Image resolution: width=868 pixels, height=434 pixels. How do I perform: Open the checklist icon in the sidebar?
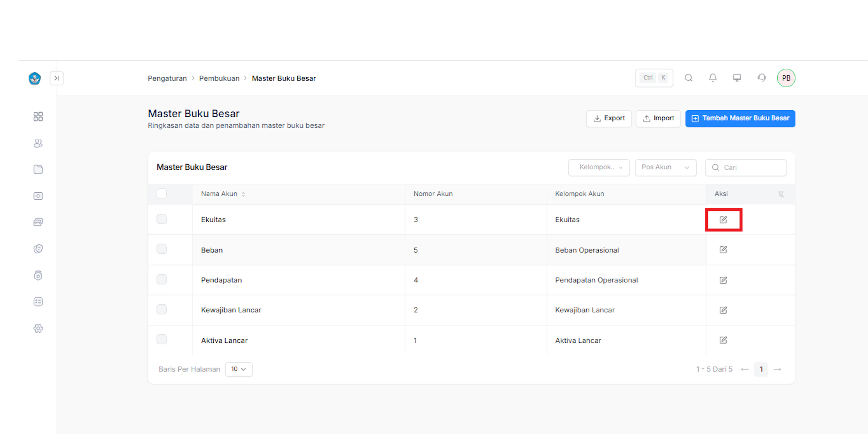point(38,302)
